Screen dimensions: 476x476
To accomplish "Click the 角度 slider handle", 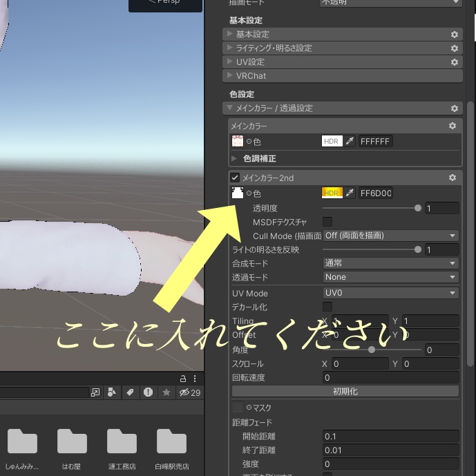I will point(372,350).
